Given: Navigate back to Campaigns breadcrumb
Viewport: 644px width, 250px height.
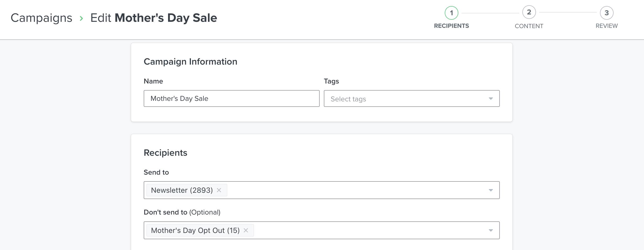Looking at the screenshot, I should (x=41, y=18).
